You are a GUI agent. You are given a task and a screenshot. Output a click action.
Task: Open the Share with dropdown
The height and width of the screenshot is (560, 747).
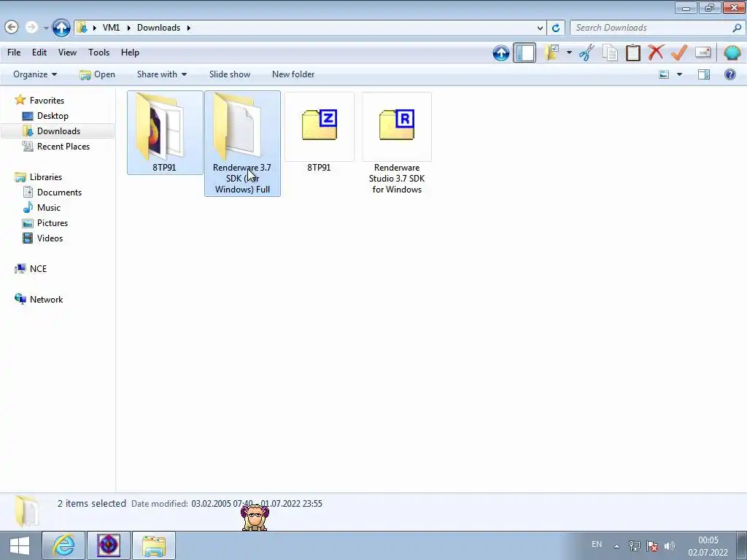pos(161,74)
